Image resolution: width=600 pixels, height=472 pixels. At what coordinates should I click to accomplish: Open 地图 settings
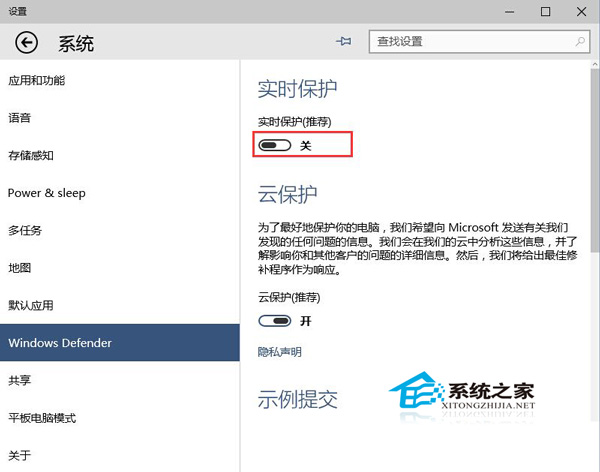click(x=120, y=268)
